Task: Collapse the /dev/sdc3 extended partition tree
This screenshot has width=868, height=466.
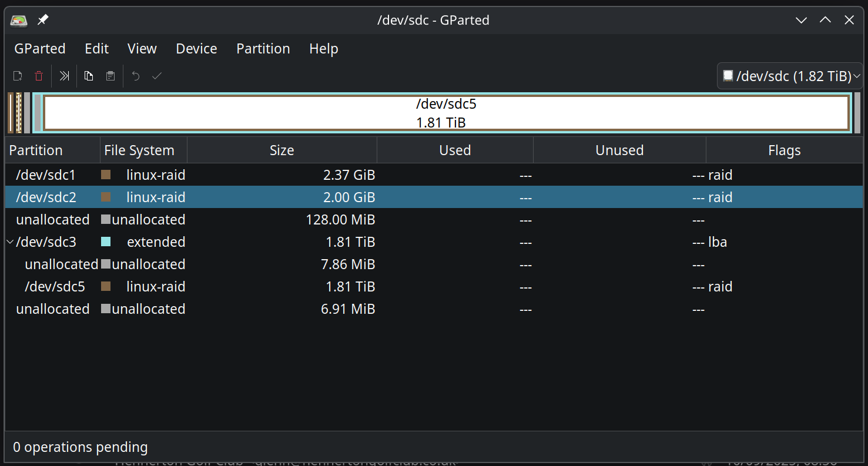Action: click(10, 242)
